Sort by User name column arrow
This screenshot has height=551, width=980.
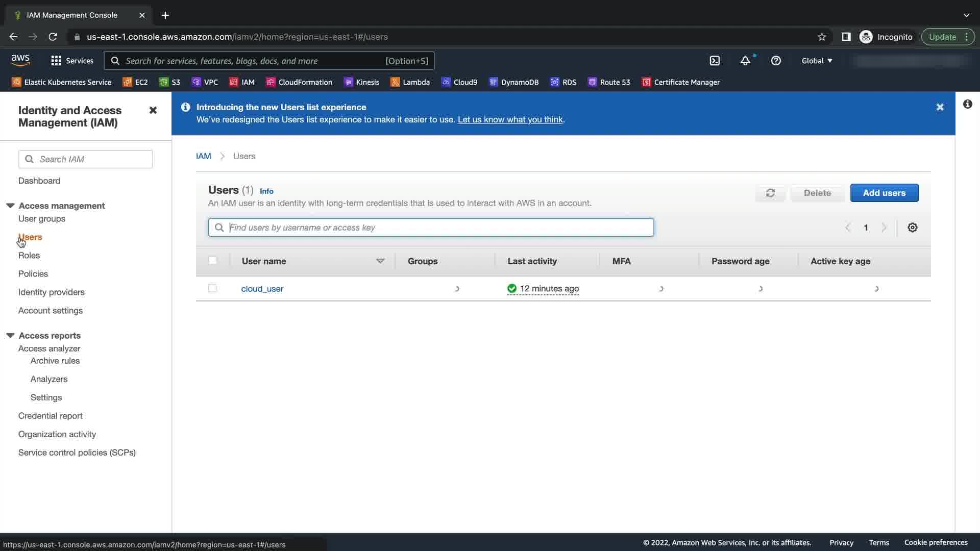tap(380, 261)
